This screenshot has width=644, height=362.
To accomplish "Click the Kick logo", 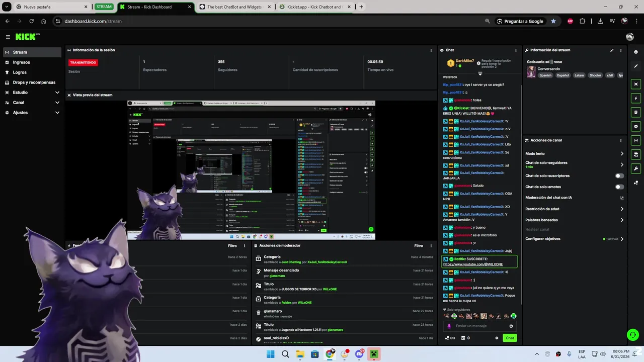I will pos(27,37).
